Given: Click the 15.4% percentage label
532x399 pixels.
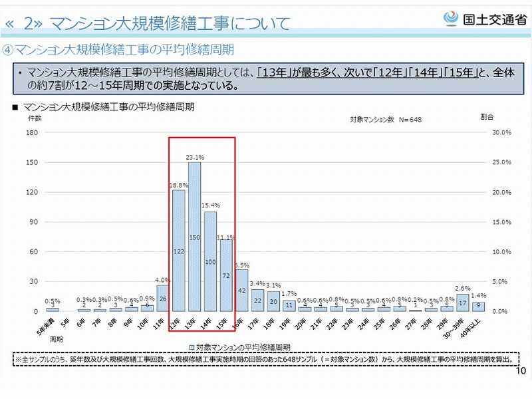Looking at the screenshot, I should (211, 205).
